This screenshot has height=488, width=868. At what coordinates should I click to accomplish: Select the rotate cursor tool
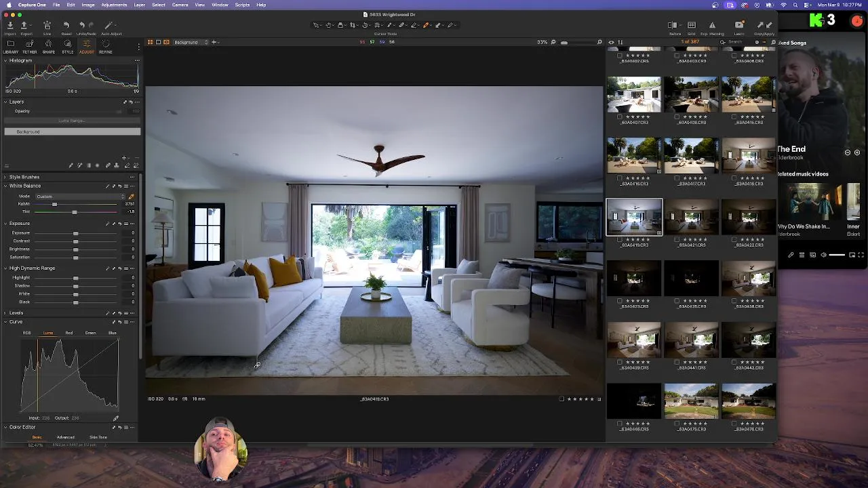coord(365,25)
